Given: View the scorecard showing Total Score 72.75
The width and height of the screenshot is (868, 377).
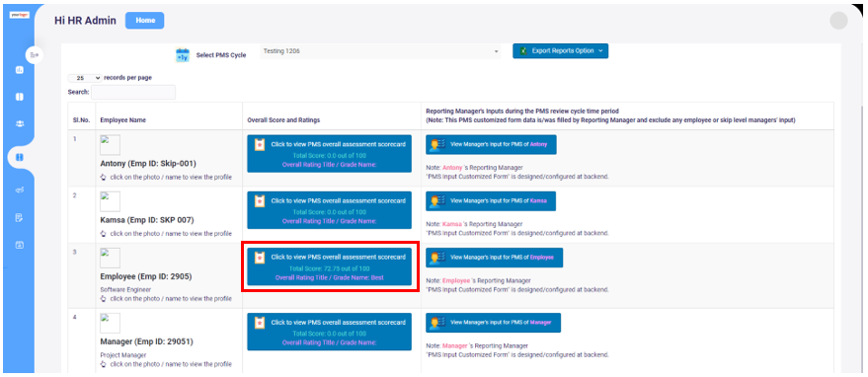Looking at the screenshot, I should click(330, 266).
